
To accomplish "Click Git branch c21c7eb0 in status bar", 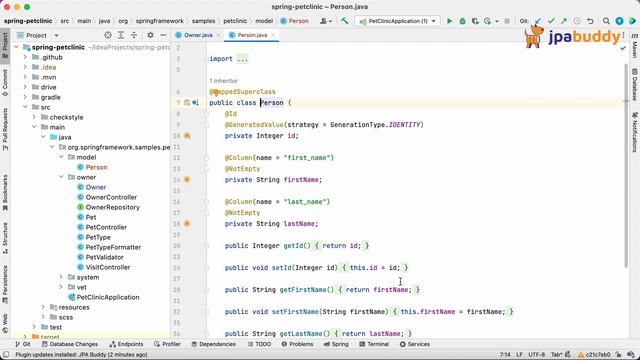I will (595, 354).
